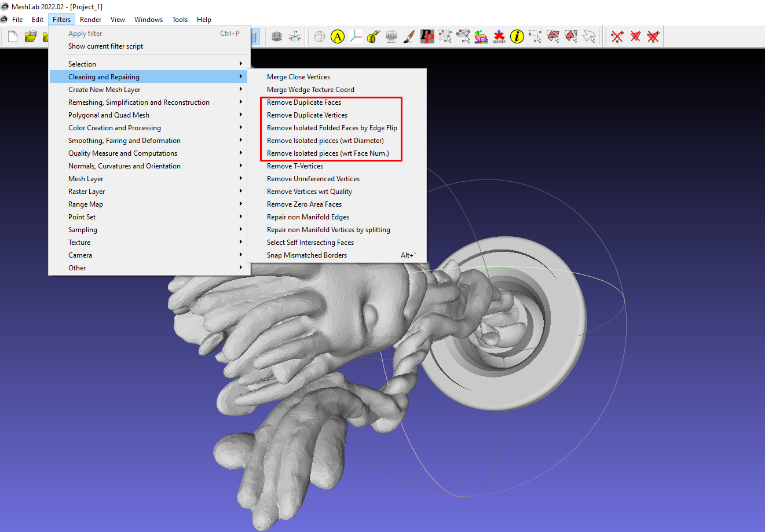The height and width of the screenshot is (532, 765).
Task: Choose Remove Isolated pieces (wrt Diameter)
Action: [x=337, y=141]
